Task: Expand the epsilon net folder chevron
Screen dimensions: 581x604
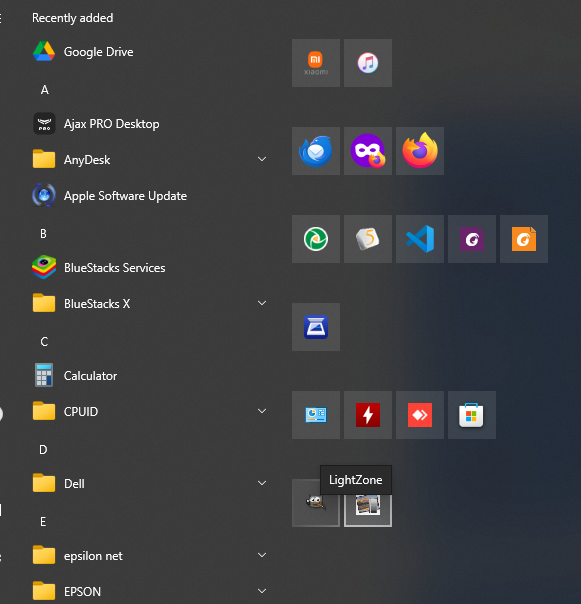Action: coord(262,555)
